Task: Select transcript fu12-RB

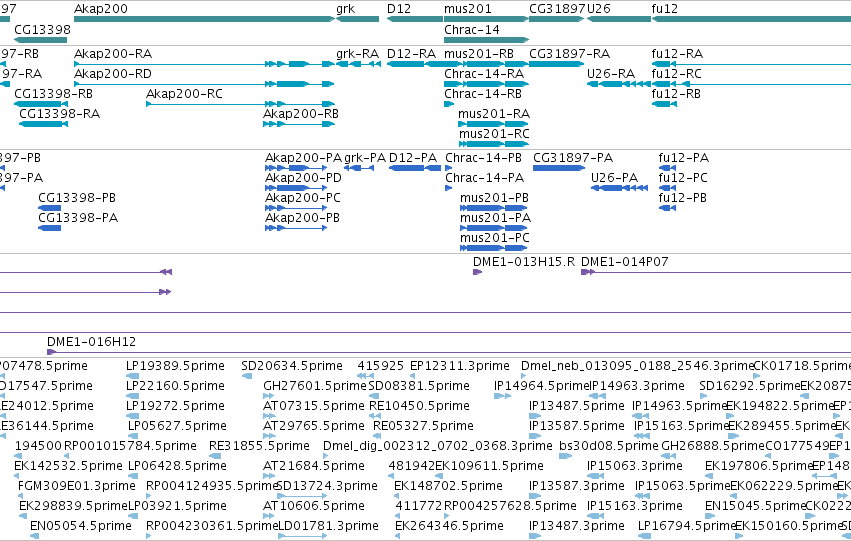Action: pyautogui.click(x=664, y=104)
